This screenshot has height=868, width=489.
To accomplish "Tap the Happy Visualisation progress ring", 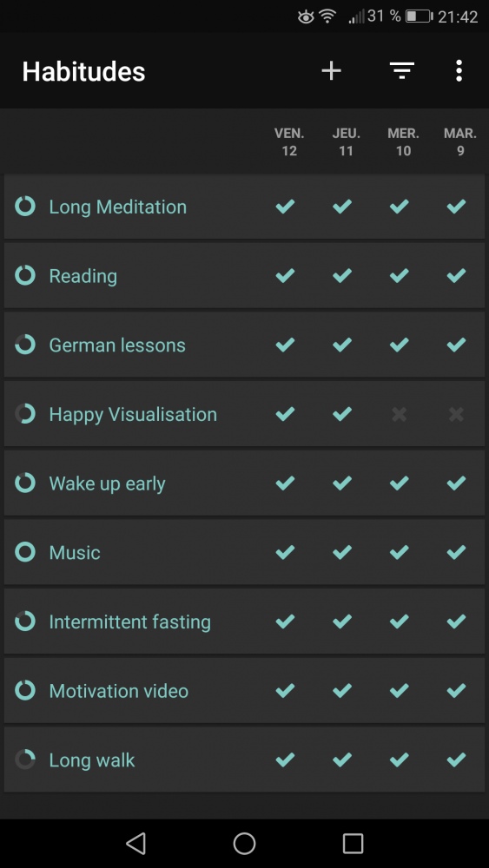I will [25, 413].
